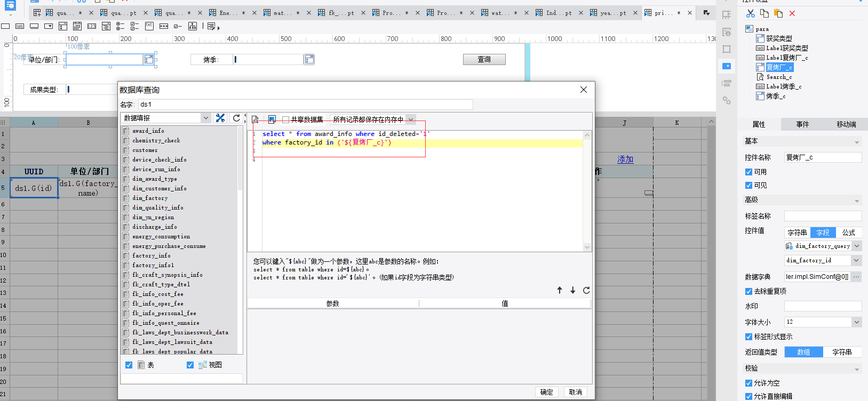
Task: Toggle the 视图 checkbox under table list
Action: 190,365
